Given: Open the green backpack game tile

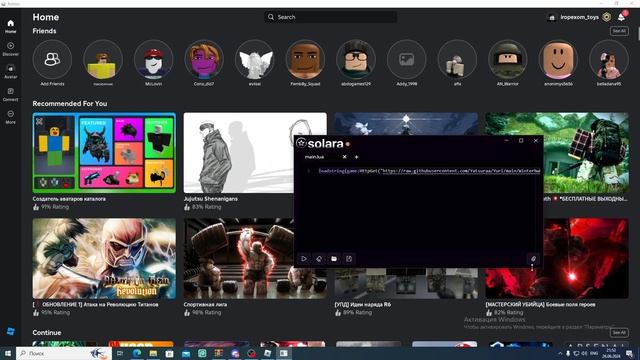Looking at the screenshot, I should click(586, 153).
